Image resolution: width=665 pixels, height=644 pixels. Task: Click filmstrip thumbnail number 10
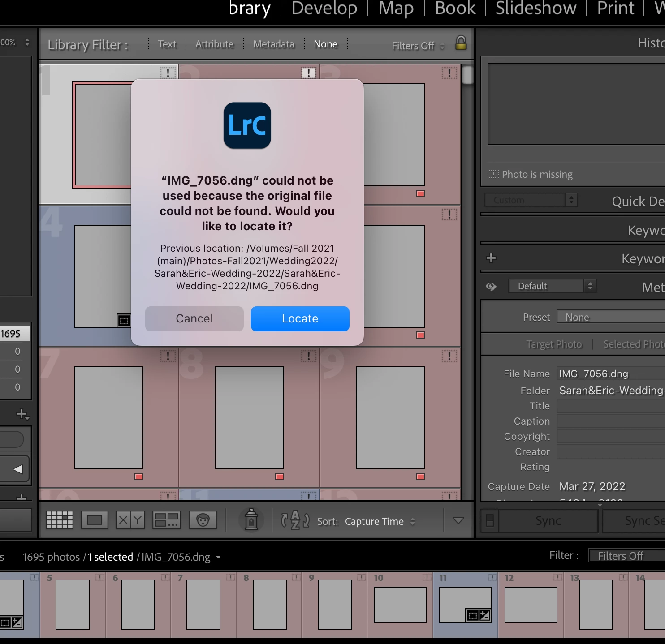click(x=400, y=605)
